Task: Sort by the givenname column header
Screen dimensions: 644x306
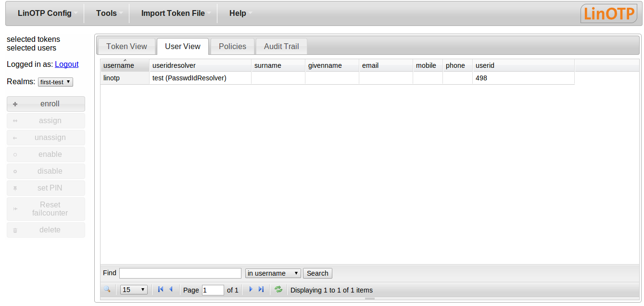Action: (x=332, y=65)
